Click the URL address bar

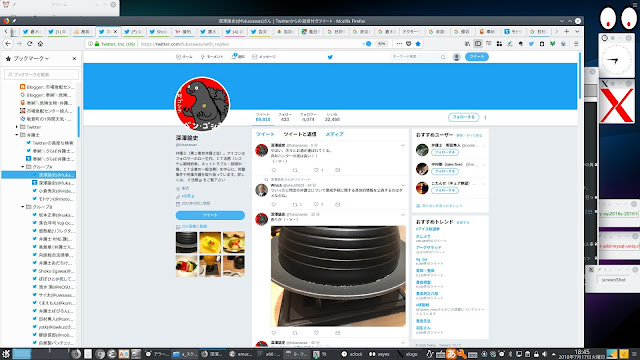[249, 44]
